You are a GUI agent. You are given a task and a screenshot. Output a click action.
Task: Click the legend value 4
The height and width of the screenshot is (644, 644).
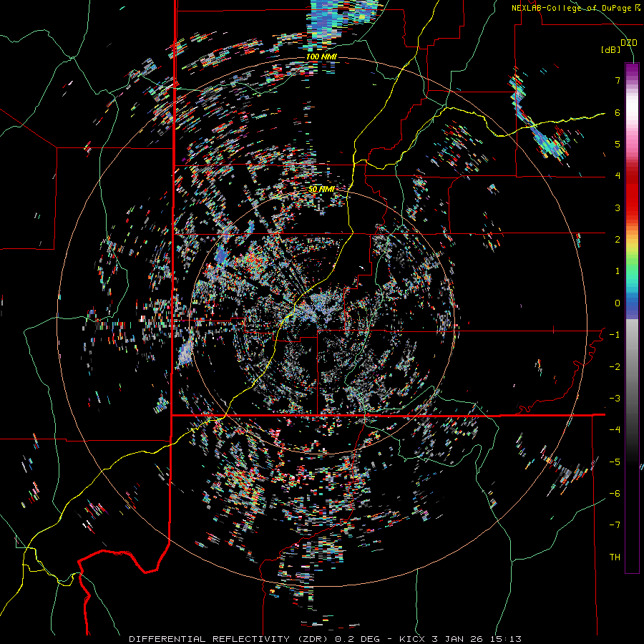click(618, 176)
